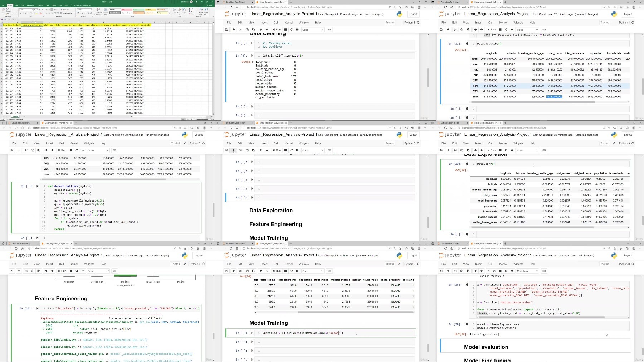Reload page icon in 19-minutes-ago browser window
The height and width of the screenshot is (362, 644).
click(231, 7)
